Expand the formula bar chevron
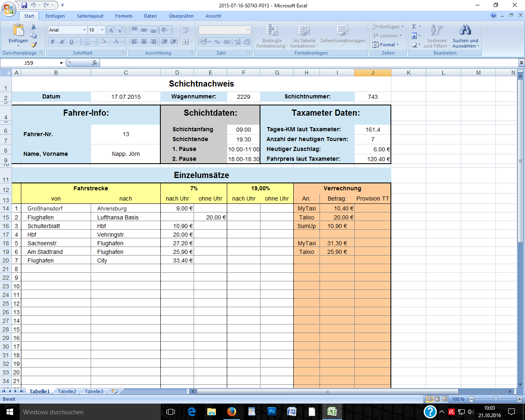 (521, 63)
